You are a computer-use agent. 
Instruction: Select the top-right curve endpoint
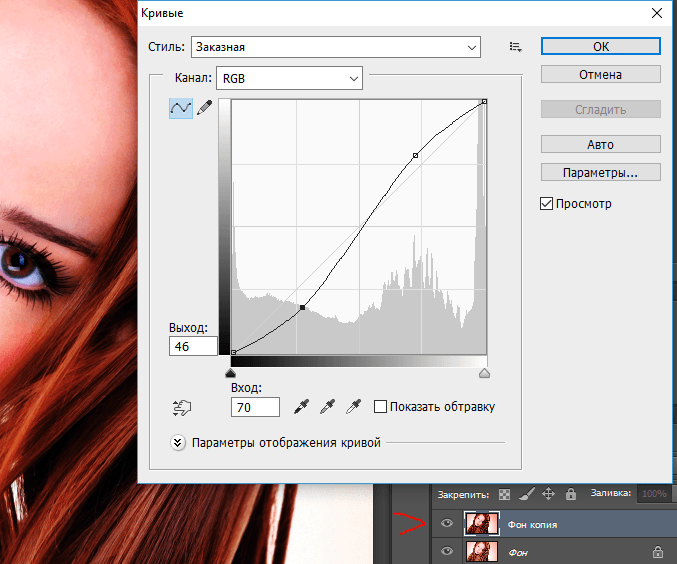(x=484, y=101)
